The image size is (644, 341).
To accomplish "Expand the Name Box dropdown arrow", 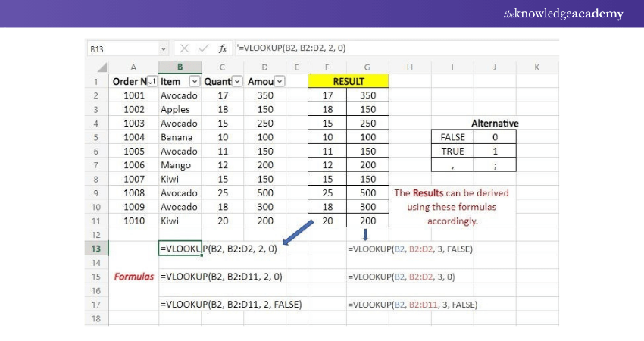I will 164,48.
